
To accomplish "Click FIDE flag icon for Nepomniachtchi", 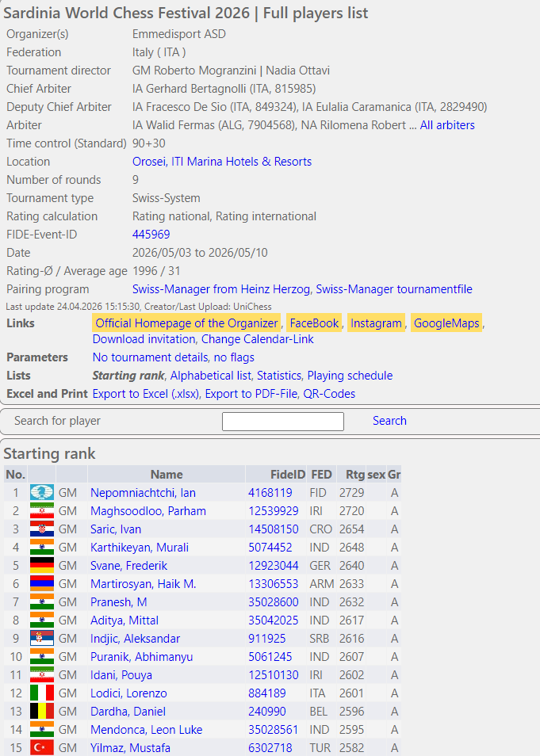I will [42, 492].
